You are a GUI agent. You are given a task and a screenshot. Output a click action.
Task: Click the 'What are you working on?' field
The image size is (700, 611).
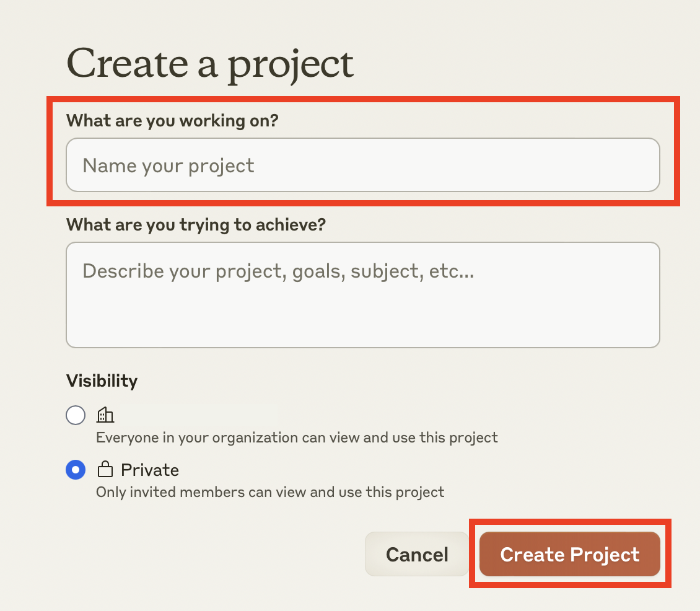pyautogui.click(x=363, y=165)
